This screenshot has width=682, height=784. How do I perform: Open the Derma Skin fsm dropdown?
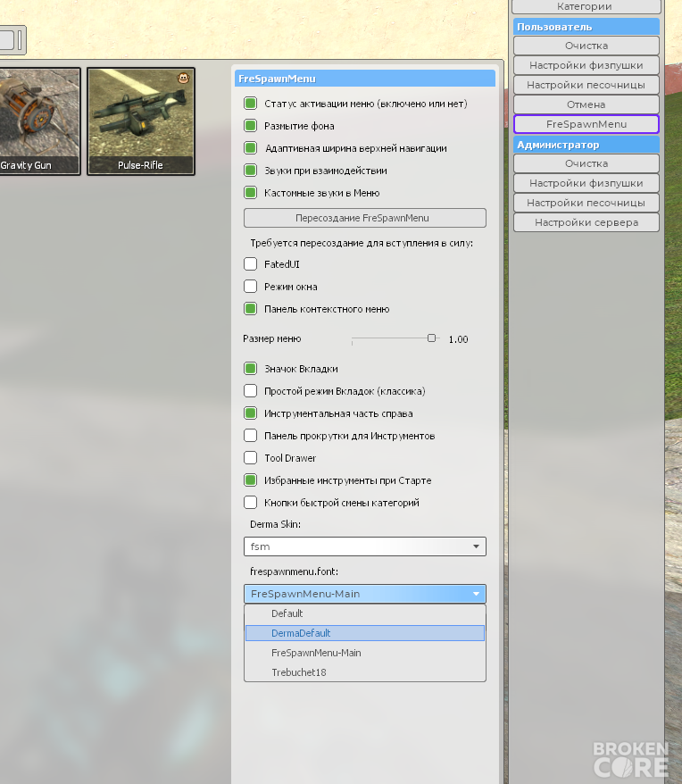click(x=364, y=546)
